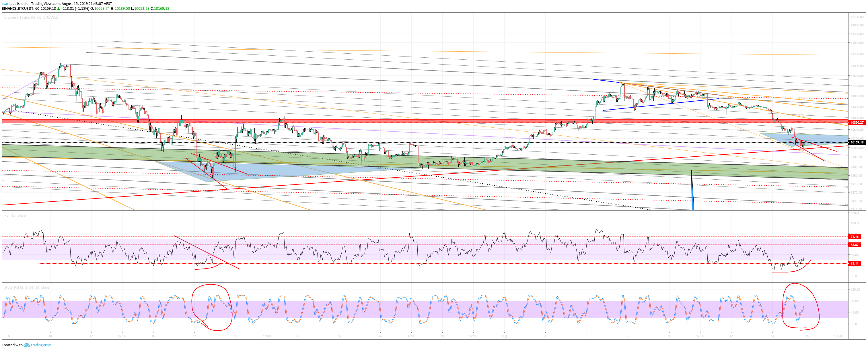Click the Stoch RSI (3, 3, 14, 14, close) label
868x350 pixels.
[x=27, y=287]
